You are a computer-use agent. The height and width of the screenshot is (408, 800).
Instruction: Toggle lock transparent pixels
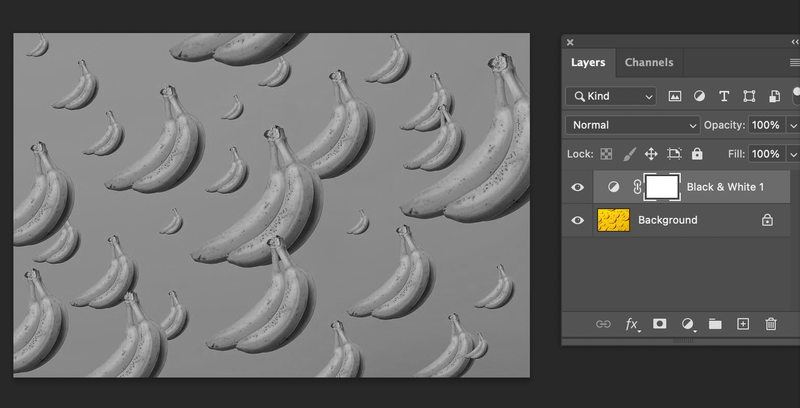[606, 154]
